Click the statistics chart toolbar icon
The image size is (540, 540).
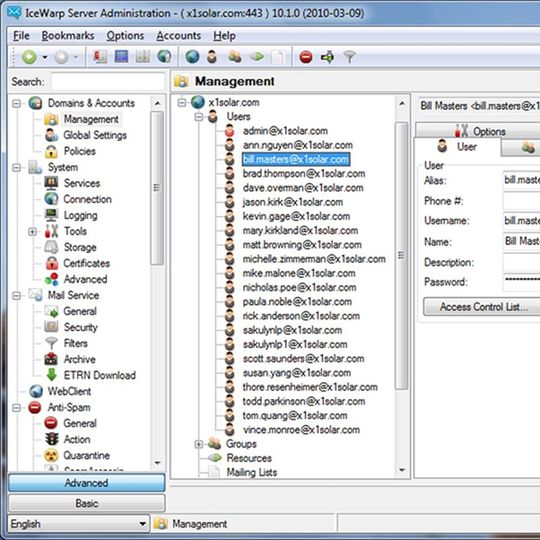tap(143, 56)
